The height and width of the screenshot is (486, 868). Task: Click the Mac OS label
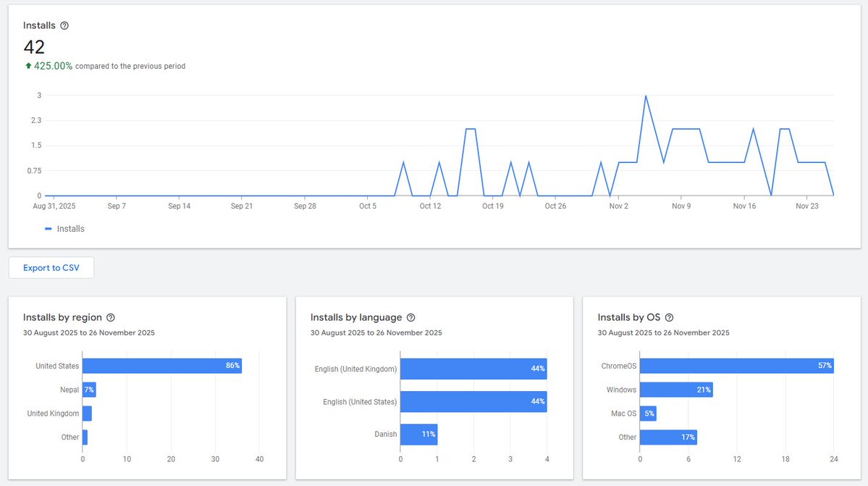click(624, 414)
